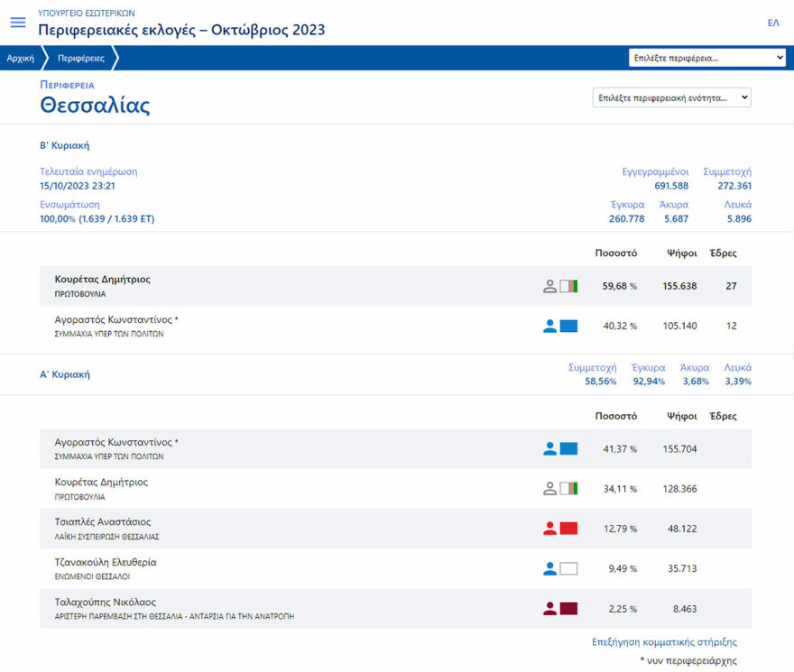This screenshot has width=794, height=672.
Task: Click the blue person icon beside Τζανακούλη Ελευθερία
Action: pyautogui.click(x=549, y=569)
